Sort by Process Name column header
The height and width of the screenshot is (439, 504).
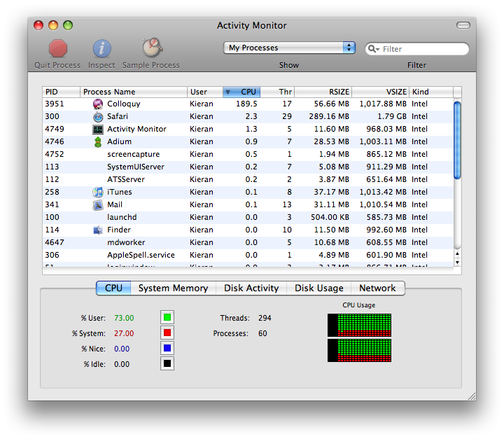(134, 92)
